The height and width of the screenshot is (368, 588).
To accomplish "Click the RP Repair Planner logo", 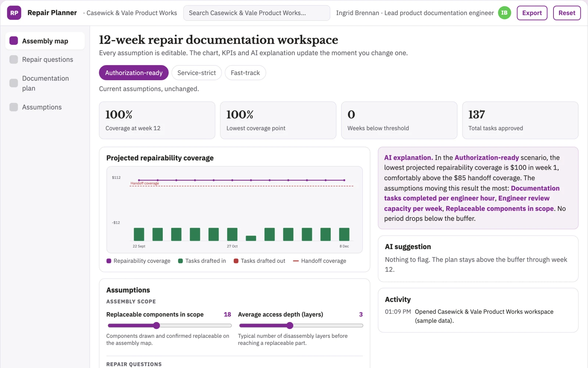I will pyautogui.click(x=14, y=13).
